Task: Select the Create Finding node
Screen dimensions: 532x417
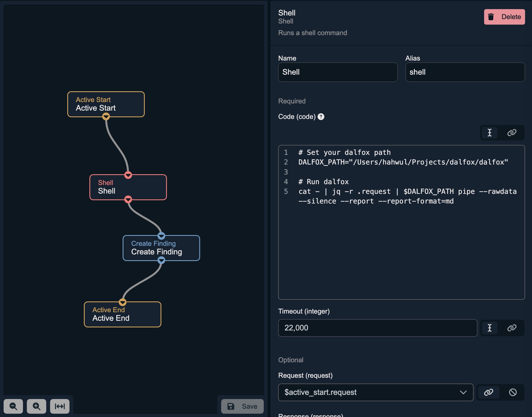Action: click(x=161, y=248)
